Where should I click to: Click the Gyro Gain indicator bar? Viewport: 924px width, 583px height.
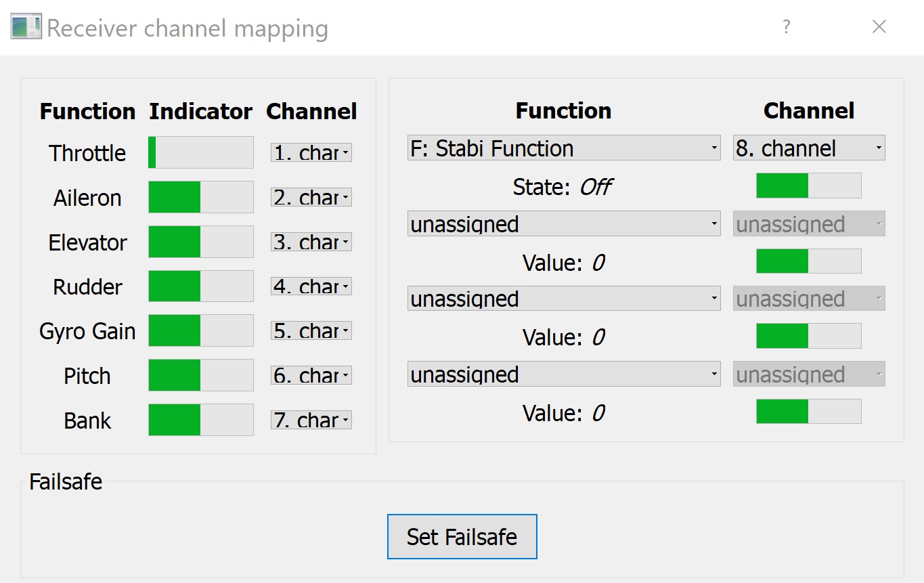200,330
